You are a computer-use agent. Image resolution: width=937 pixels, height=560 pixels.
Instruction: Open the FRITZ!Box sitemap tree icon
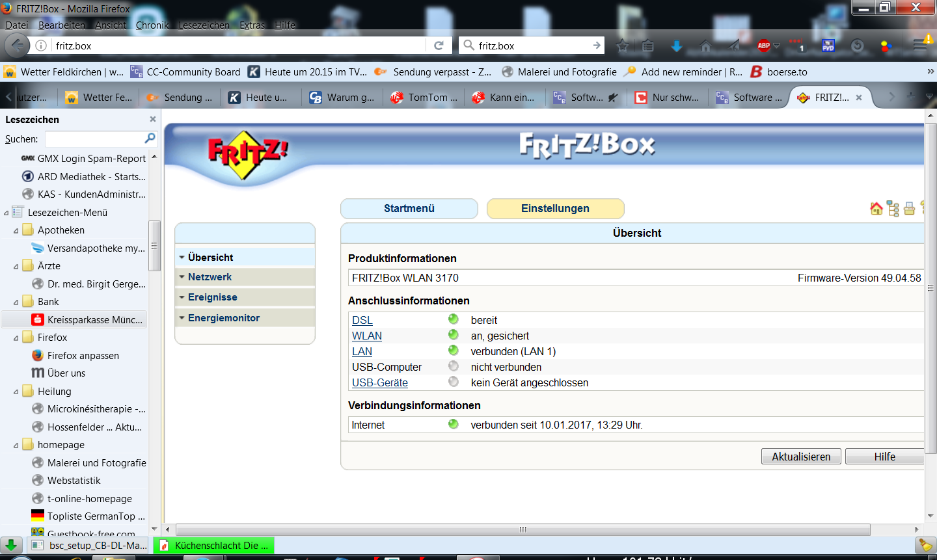coord(893,209)
